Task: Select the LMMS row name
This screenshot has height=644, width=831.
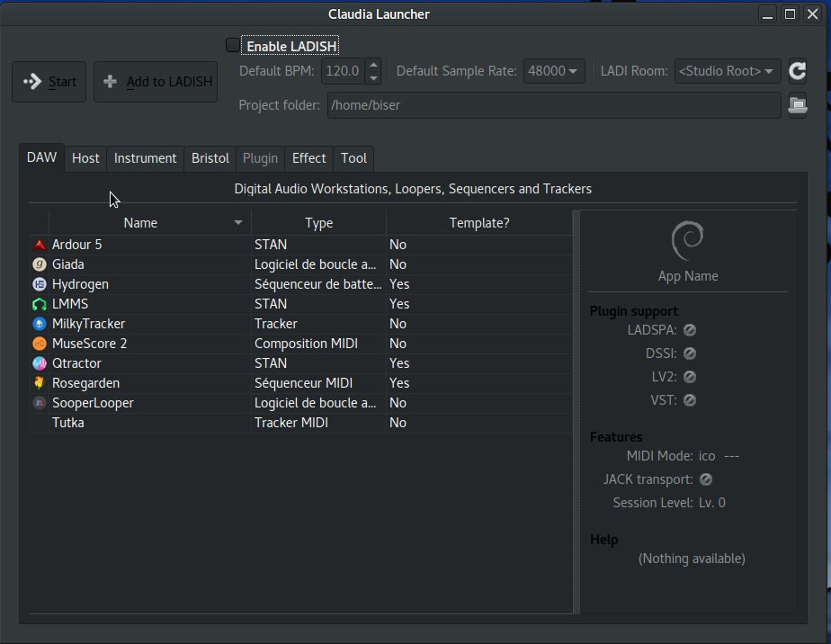Action: [x=70, y=304]
